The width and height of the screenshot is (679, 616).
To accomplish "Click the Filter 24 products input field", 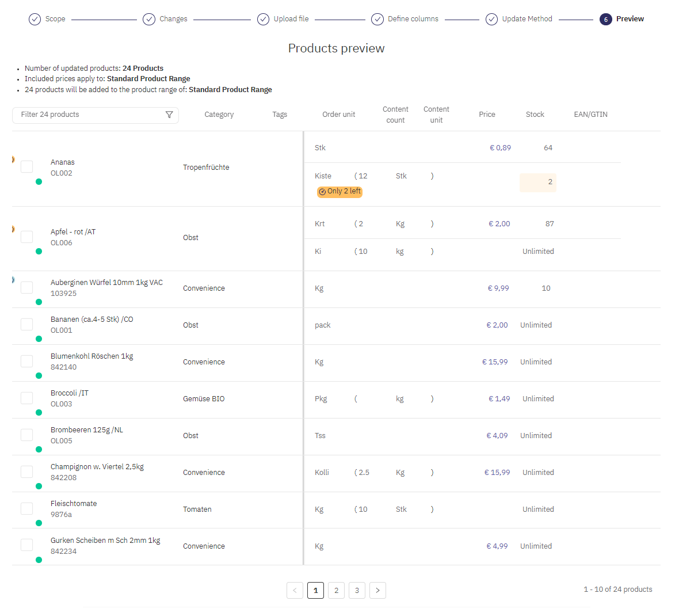I will pyautogui.click(x=89, y=115).
